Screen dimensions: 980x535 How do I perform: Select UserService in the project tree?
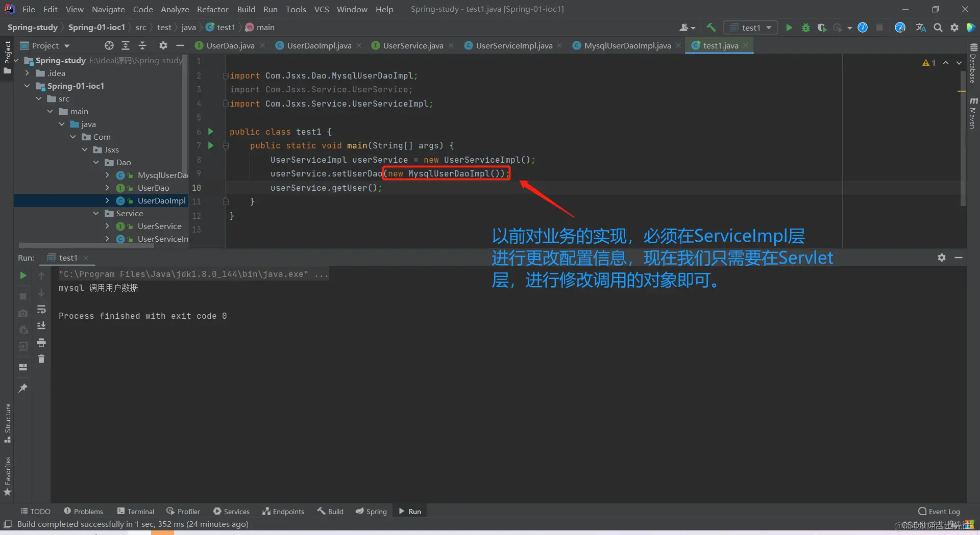(159, 226)
